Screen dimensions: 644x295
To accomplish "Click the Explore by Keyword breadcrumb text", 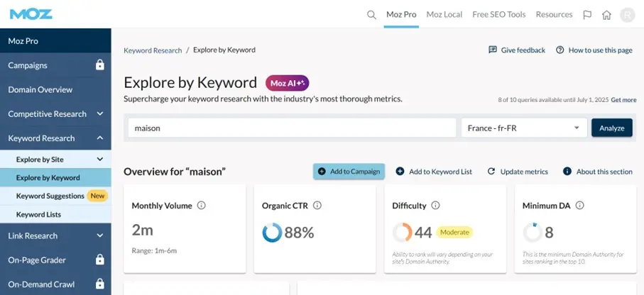I will tap(224, 50).
